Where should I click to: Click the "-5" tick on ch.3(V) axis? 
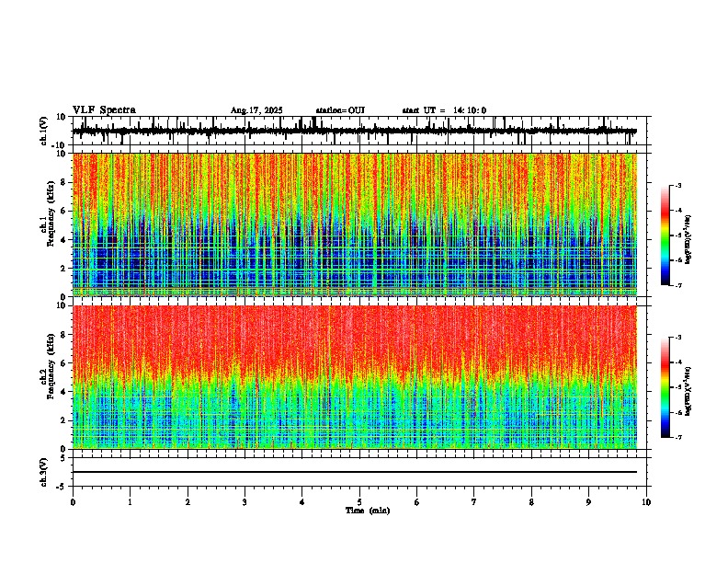coord(62,486)
